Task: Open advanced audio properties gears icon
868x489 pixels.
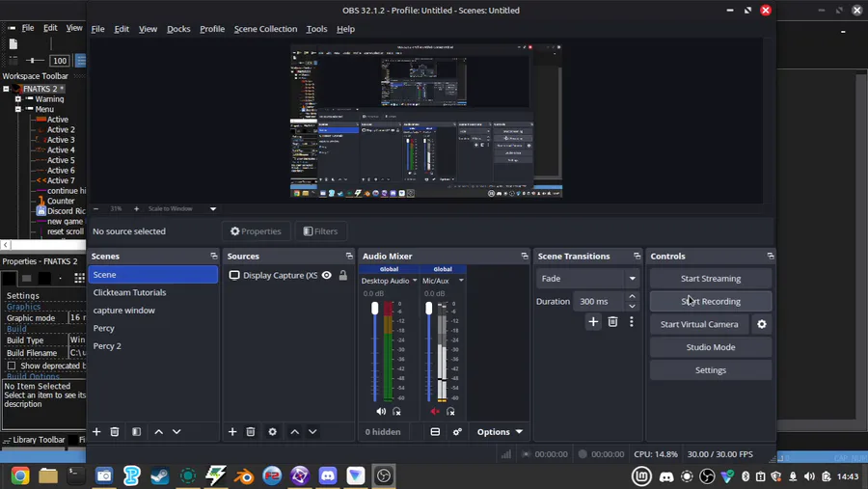Action: [457, 431]
